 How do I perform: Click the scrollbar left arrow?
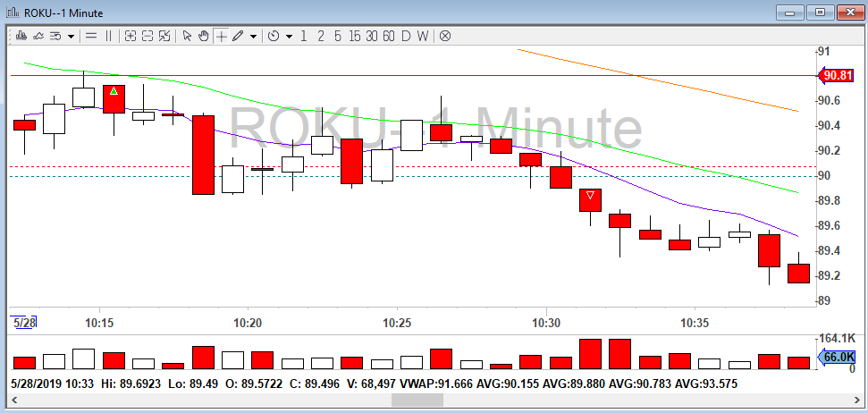pos(13,400)
